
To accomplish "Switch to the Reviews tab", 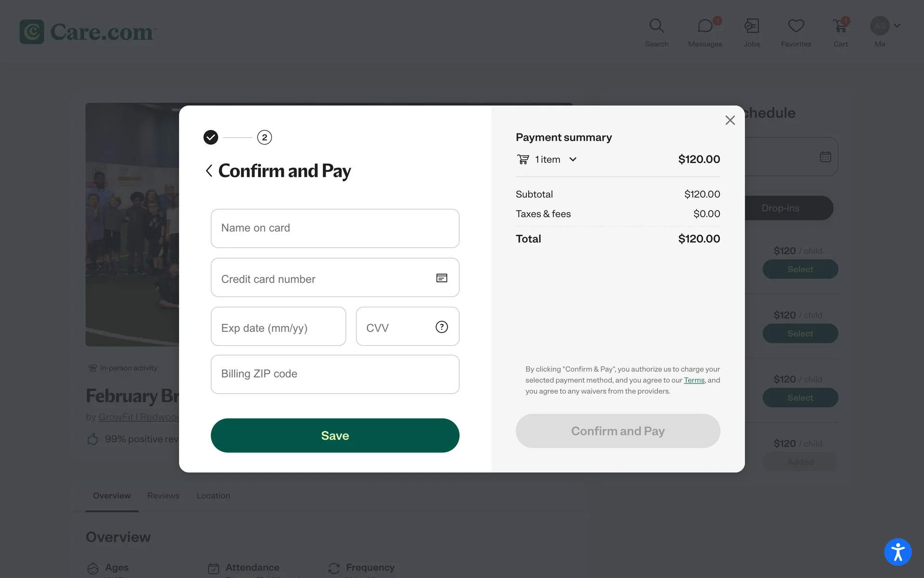I will (x=163, y=496).
